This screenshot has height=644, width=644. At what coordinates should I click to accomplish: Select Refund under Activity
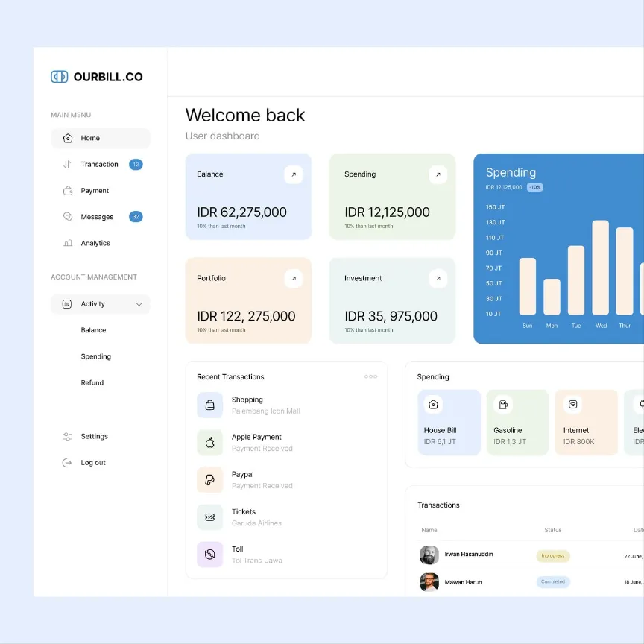pyautogui.click(x=92, y=383)
